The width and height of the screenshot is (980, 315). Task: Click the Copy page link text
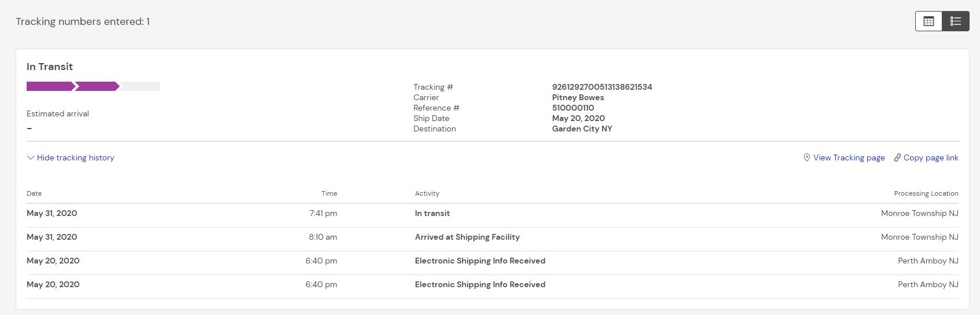931,157
